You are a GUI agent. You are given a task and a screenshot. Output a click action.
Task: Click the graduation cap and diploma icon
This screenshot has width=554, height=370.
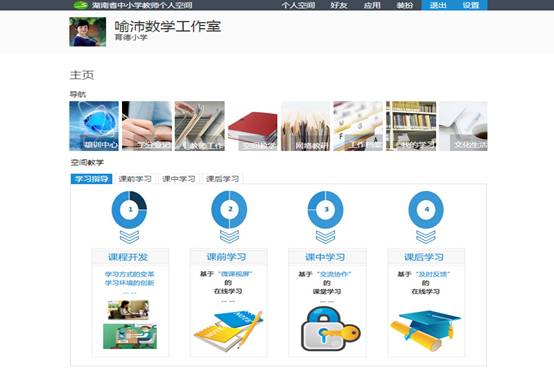tap(425, 331)
